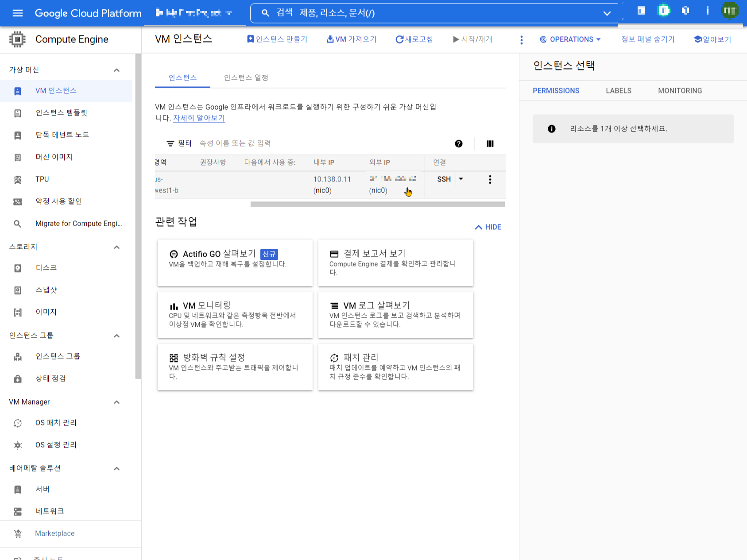Open the instance row three-dot menu
747x560 pixels.
point(490,179)
